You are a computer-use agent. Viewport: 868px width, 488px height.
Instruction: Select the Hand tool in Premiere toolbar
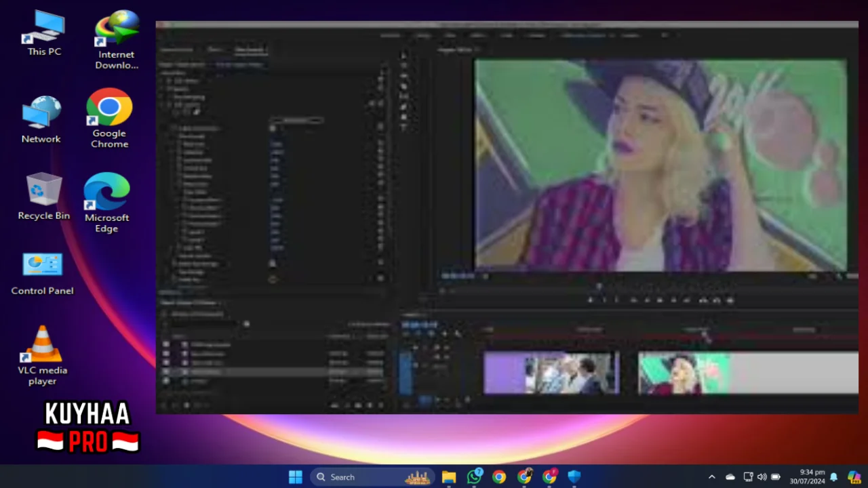(403, 117)
